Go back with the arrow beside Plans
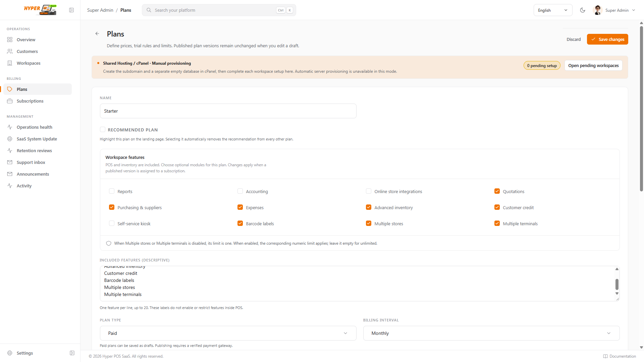This screenshot has height=362, width=644. (97, 34)
